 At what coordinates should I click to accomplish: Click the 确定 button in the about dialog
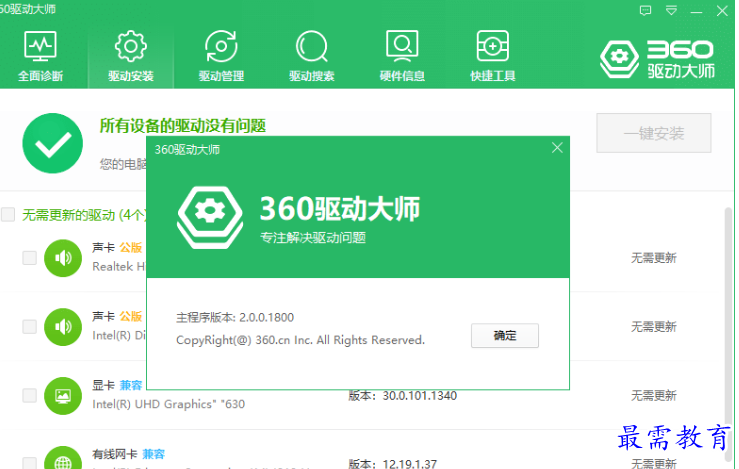click(x=505, y=336)
